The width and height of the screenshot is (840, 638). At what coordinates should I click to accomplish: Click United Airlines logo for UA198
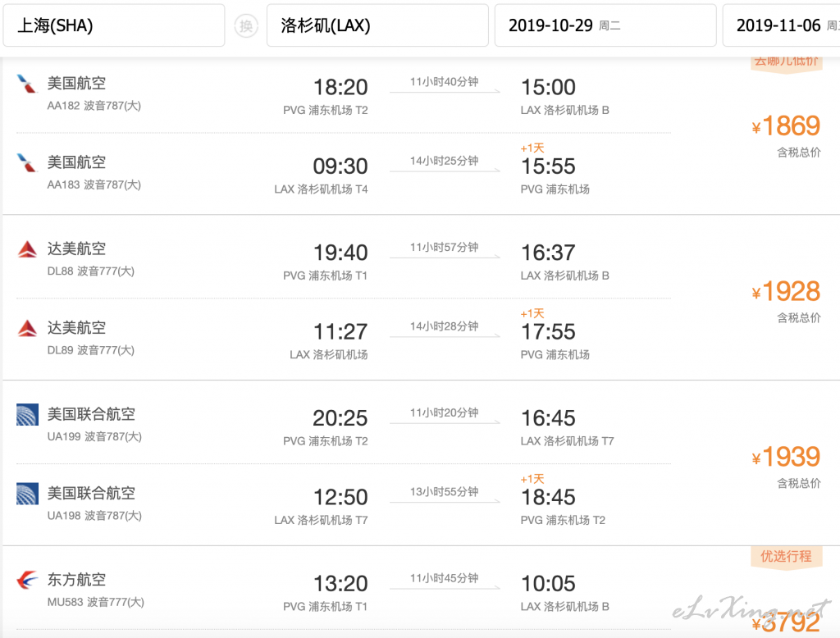(x=27, y=494)
